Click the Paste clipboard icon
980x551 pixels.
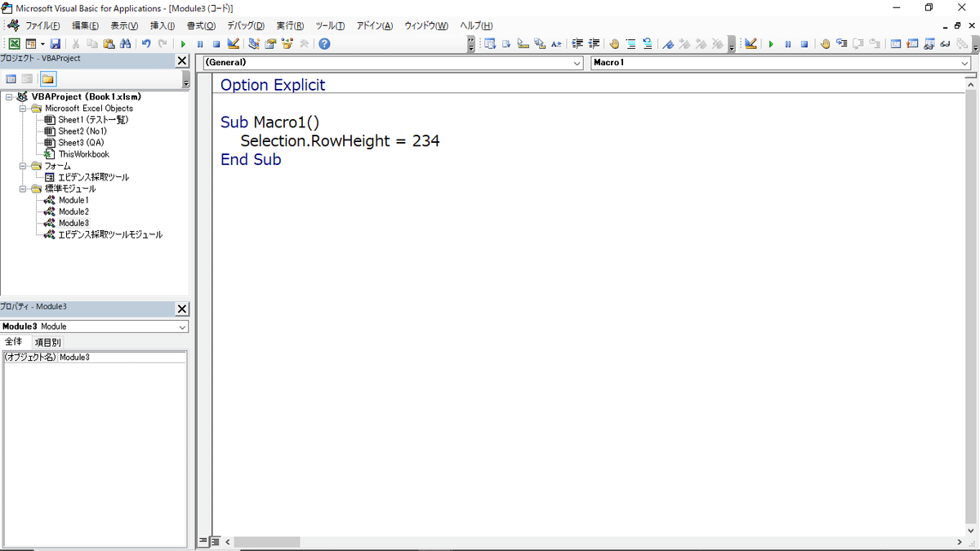(109, 44)
